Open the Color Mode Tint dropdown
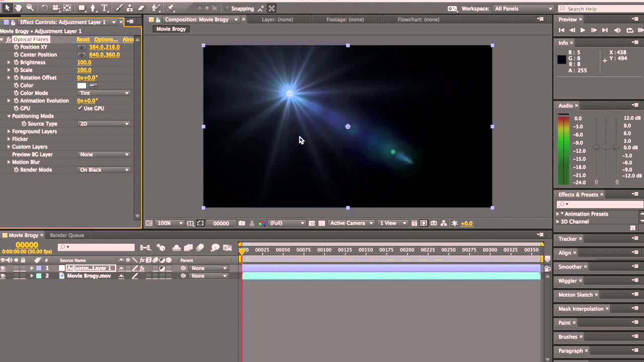644x362 pixels. click(104, 93)
